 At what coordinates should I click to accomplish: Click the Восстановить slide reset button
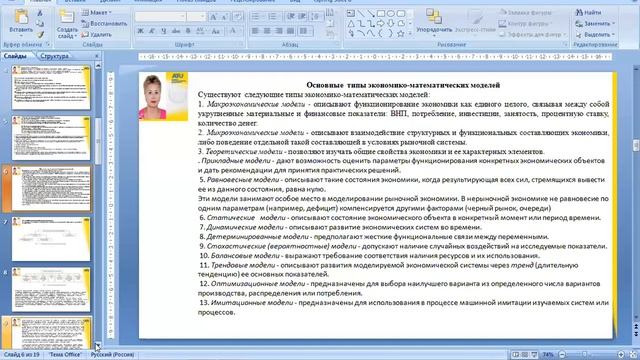tap(104, 24)
